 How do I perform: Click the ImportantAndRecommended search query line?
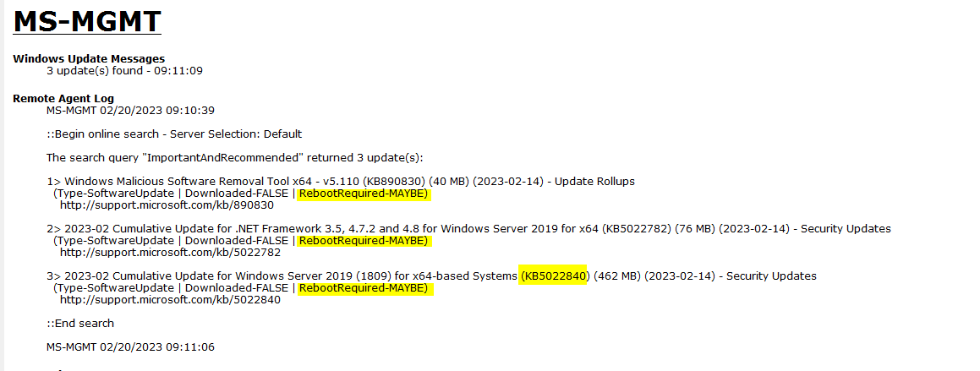(235, 157)
